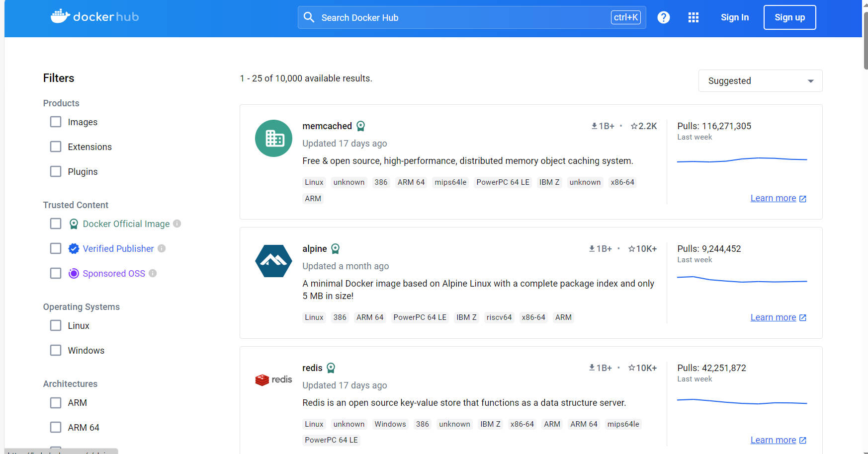Open Learn more link for redis
This screenshot has width=868, height=454.
pyautogui.click(x=779, y=440)
